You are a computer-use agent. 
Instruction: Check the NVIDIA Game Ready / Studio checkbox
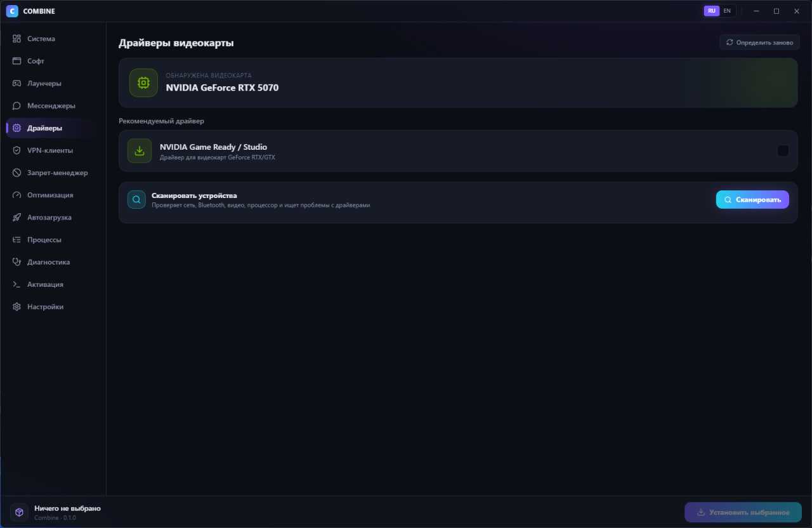[783, 151]
